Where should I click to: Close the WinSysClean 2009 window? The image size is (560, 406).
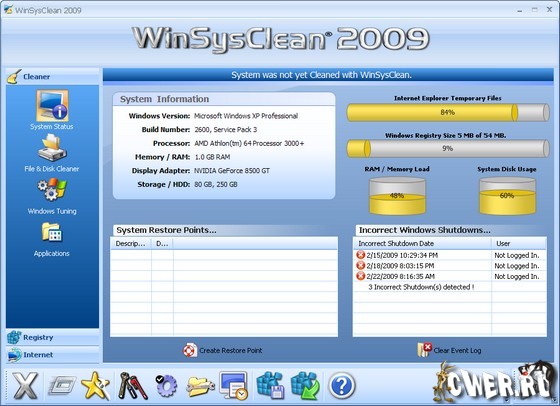(x=549, y=10)
